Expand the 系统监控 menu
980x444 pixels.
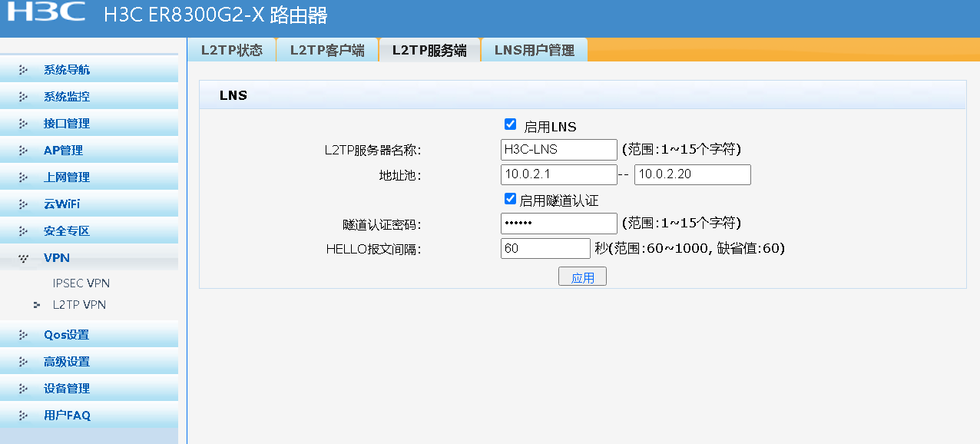(89, 97)
